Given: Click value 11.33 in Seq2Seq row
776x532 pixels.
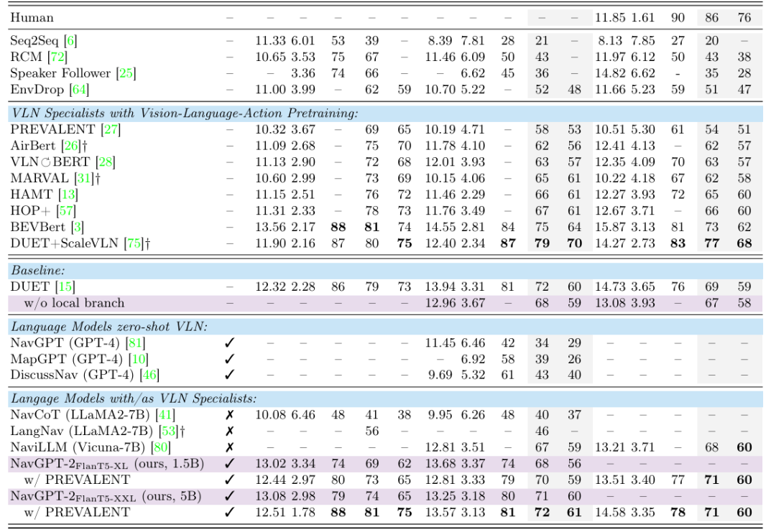Looking at the screenshot, I should point(270,40).
